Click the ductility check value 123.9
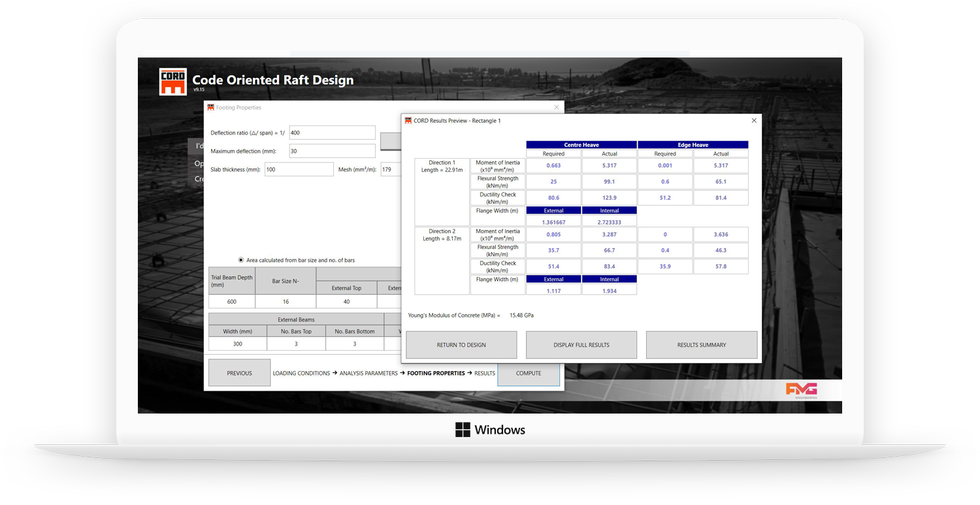 [610, 198]
